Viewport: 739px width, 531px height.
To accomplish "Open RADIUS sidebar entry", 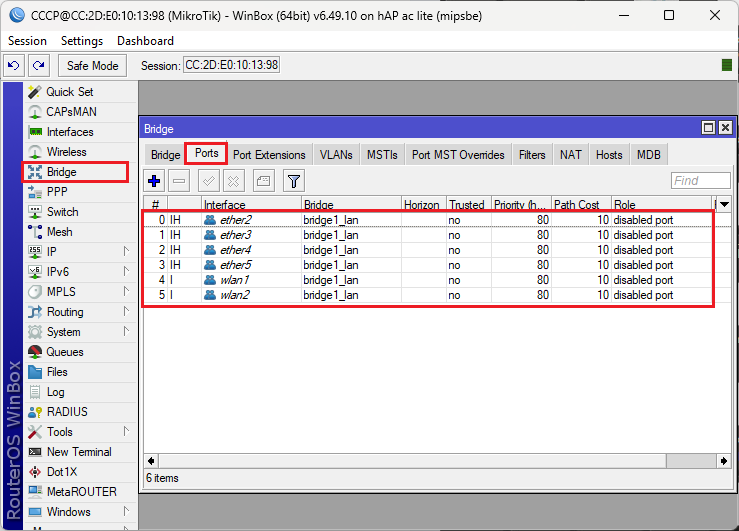I will (80, 412).
